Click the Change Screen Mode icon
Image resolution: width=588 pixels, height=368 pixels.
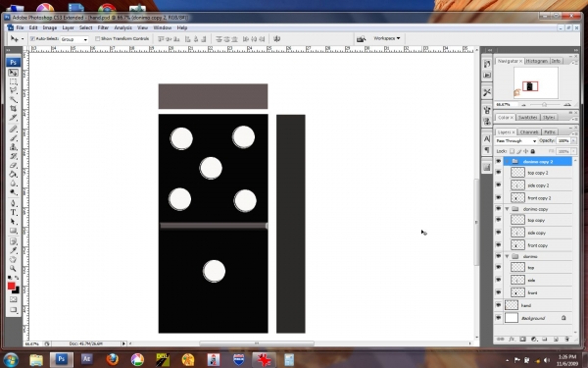[x=13, y=310]
